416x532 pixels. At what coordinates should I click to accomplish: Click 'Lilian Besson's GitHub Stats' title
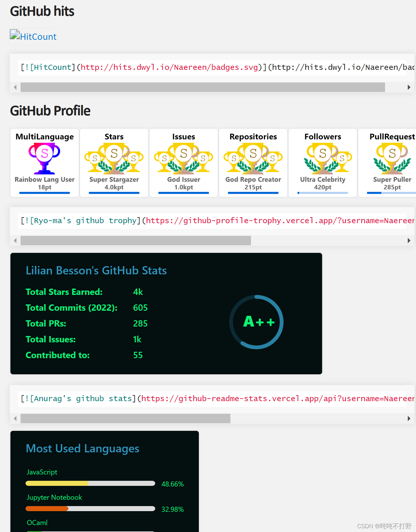point(96,271)
